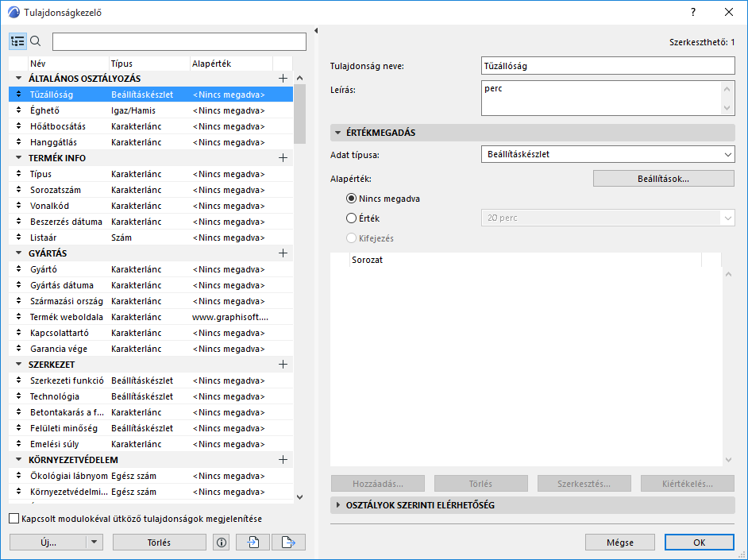Click the property list scrollbar thumb
This screenshot has height=560, width=748.
[x=299, y=114]
